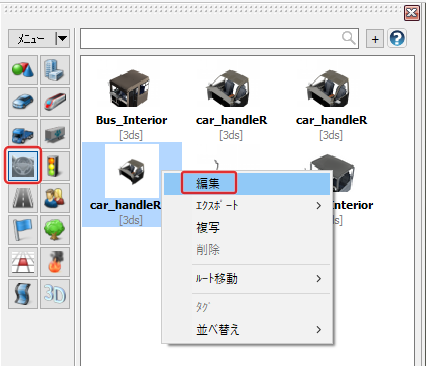Screen dimensions: 426x366
Task: Open the green tree category icon
Action: (x=55, y=230)
